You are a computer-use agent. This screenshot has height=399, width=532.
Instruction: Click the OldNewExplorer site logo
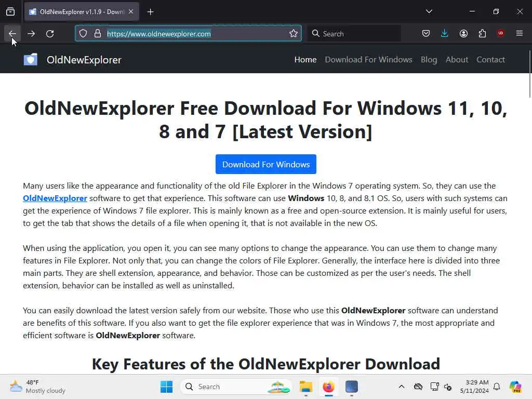31,59
